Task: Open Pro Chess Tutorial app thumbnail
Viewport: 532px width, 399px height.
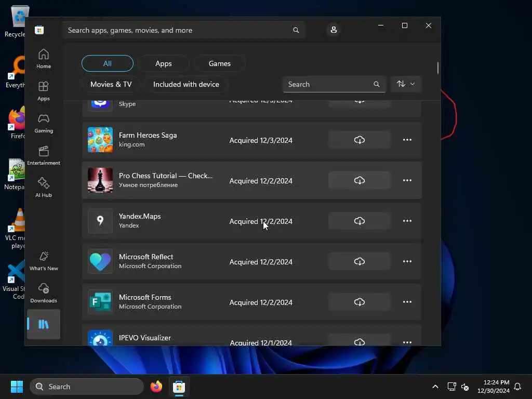Action: pyautogui.click(x=100, y=180)
